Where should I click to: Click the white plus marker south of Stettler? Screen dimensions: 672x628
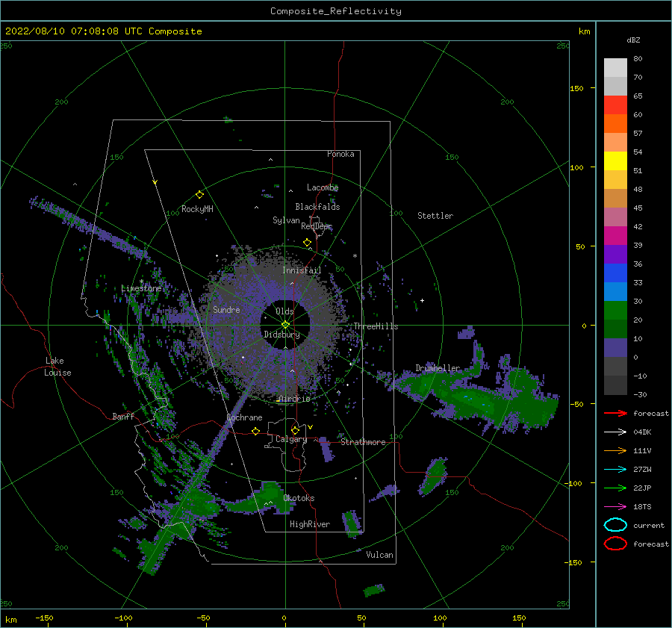coord(422,300)
